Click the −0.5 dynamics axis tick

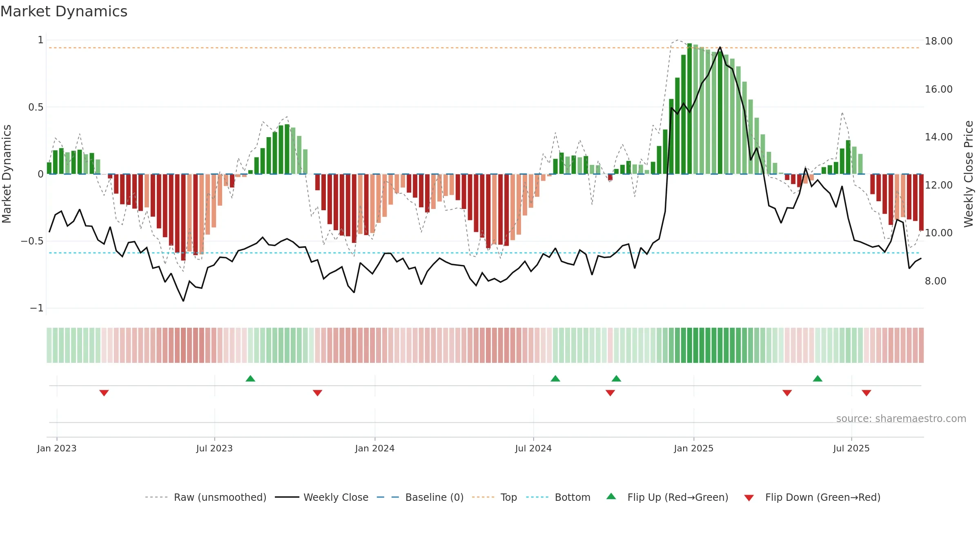click(32, 241)
